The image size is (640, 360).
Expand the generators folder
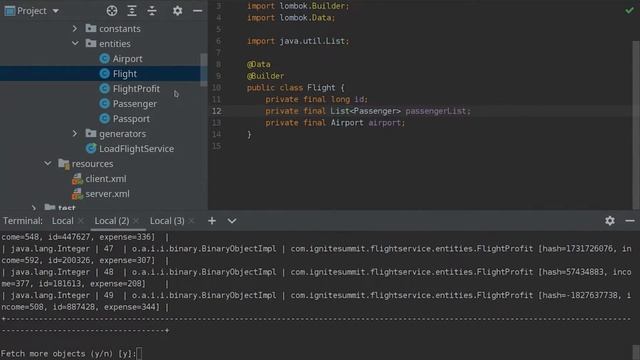[75, 133]
